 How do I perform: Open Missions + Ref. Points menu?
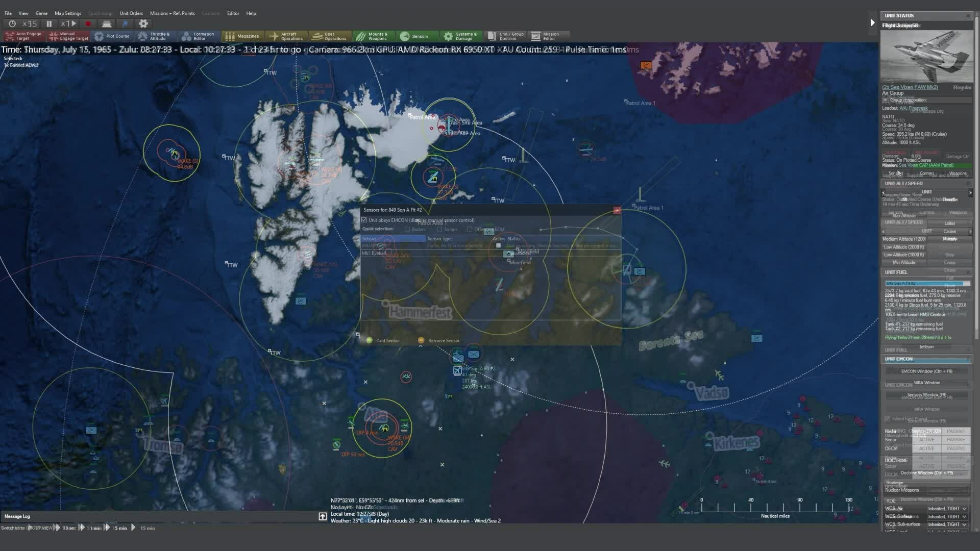click(172, 13)
